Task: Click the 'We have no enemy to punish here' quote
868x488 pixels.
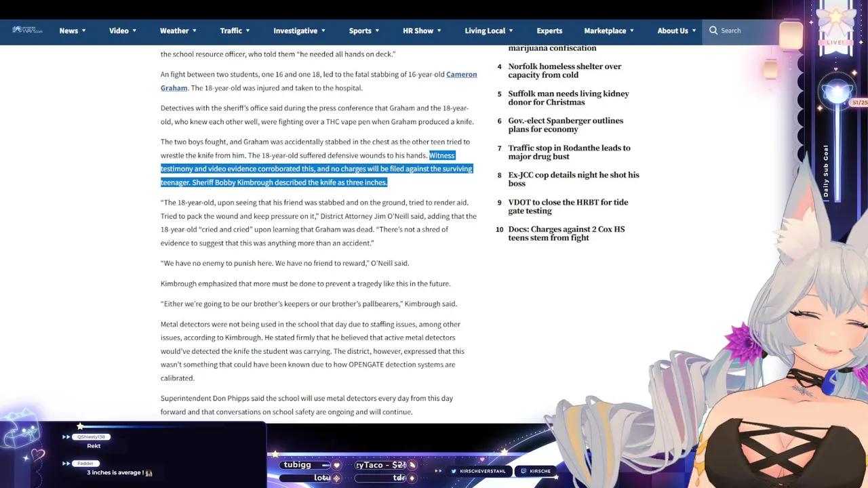Action: pos(285,263)
